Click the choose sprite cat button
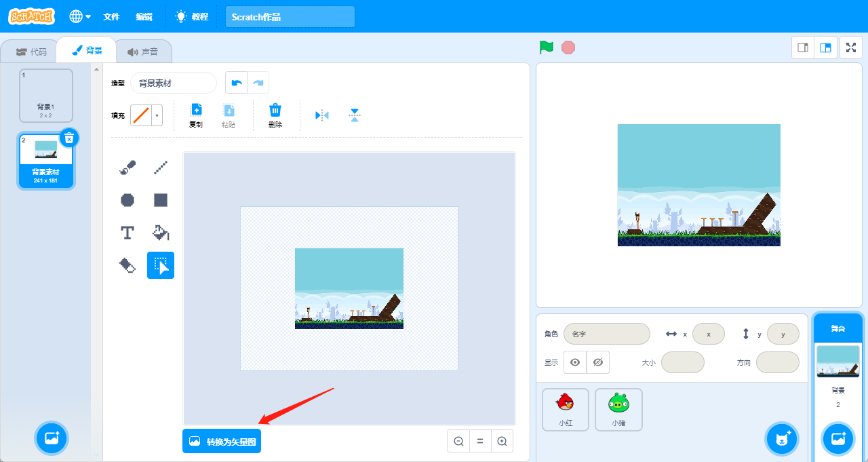The height and width of the screenshot is (462, 868). coord(783,439)
